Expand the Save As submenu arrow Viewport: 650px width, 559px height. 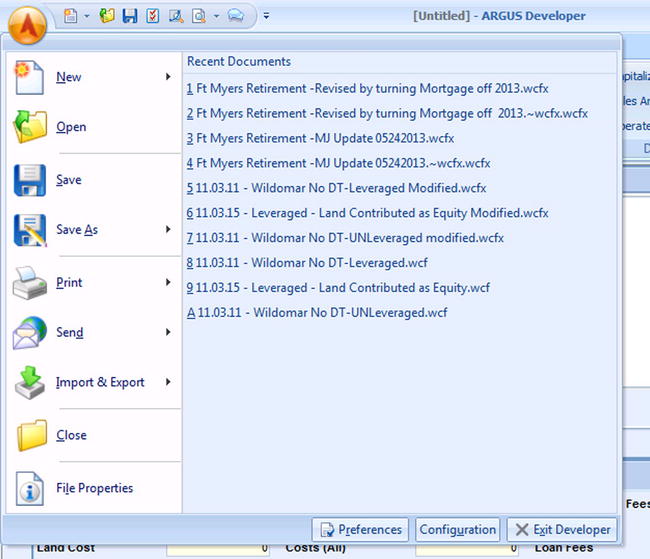(168, 229)
